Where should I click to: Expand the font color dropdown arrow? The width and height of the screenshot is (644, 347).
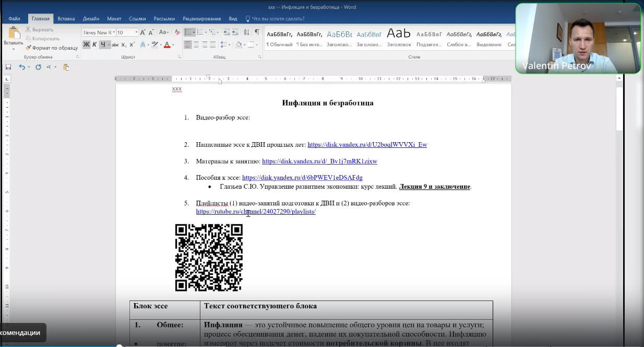click(x=173, y=44)
